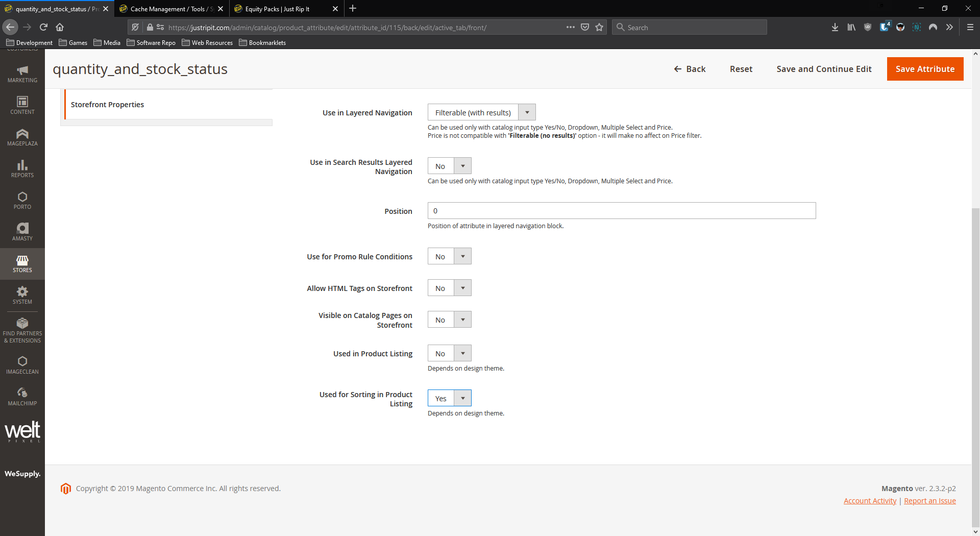View site security lock information
The width and height of the screenshot is (980, 536).
pos(150,27)
